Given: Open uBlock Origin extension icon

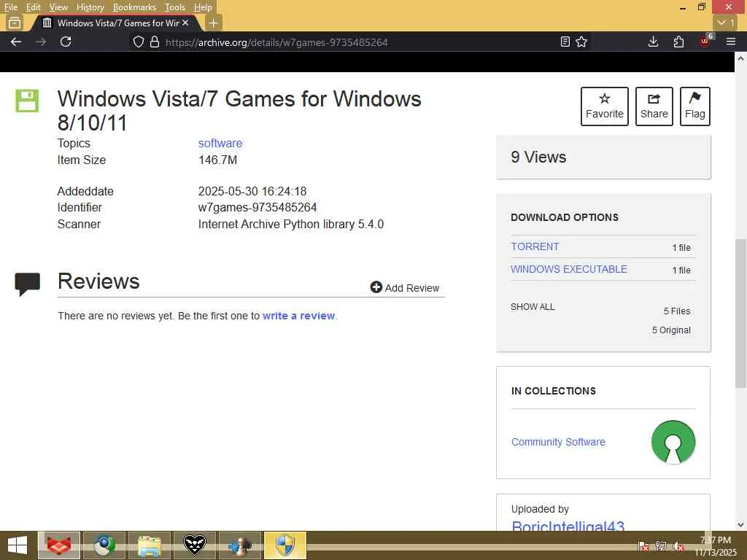Looking at the screenshot, I should (x=705, y=41).
